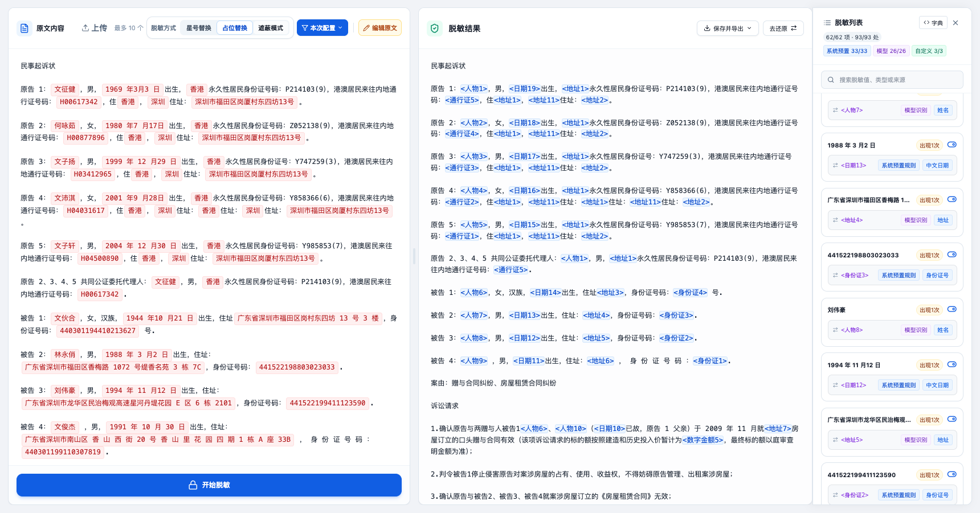Click the 中文日期 tag on <日期13> card
980x513 pixels.
click(x=937, y=166)
